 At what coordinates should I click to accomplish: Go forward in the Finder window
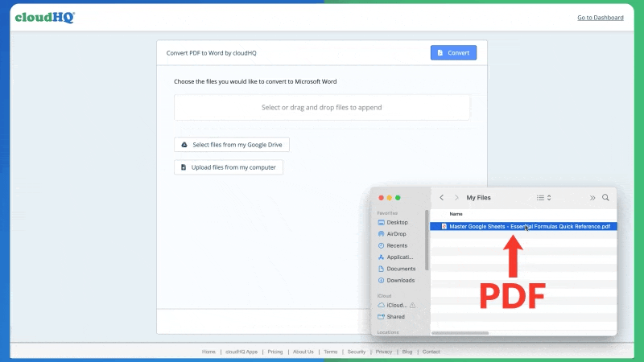click(456, 197)
